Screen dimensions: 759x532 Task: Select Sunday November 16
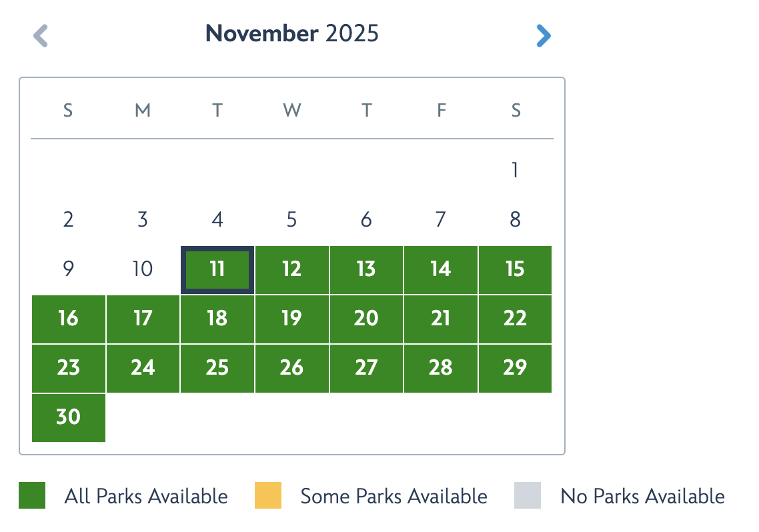[x=68, y=319]
